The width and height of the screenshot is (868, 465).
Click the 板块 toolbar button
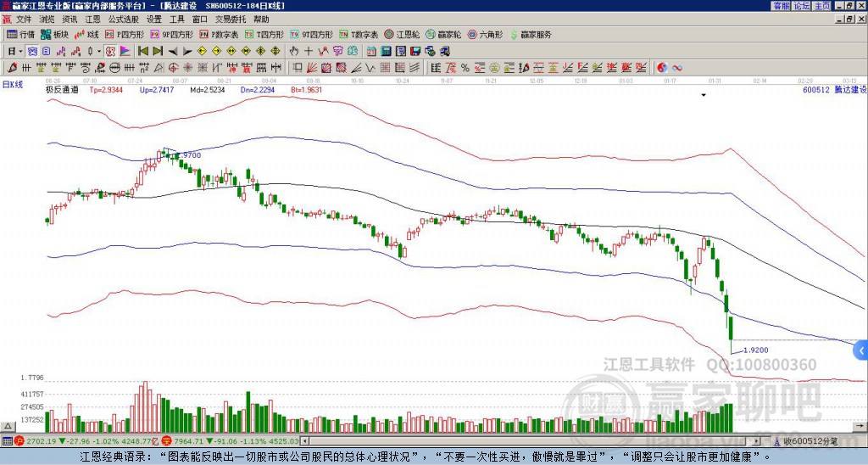click(x=55, y=34)
